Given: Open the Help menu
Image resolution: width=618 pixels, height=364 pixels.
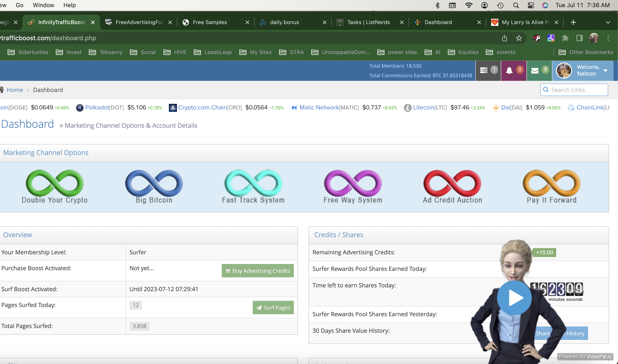Looking at the screenshot, I should [69, 5].
